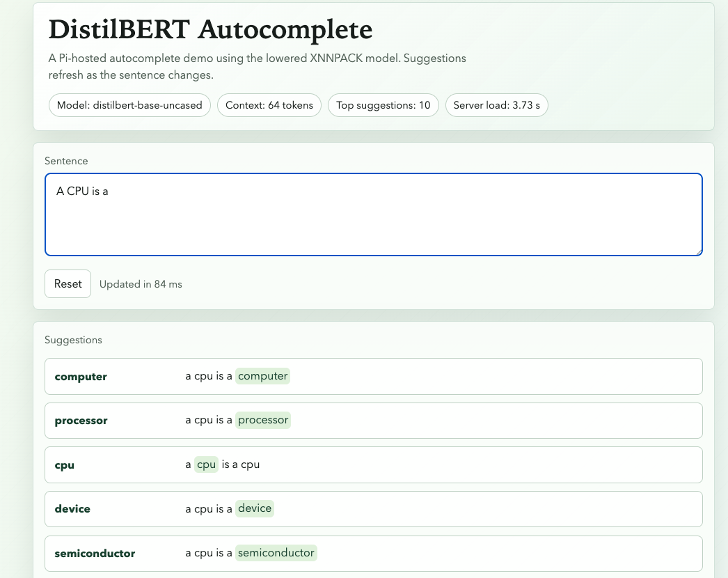Click the highlighted 'semiconductor' word preview
The image size is (728, 578).
point(276,553)
